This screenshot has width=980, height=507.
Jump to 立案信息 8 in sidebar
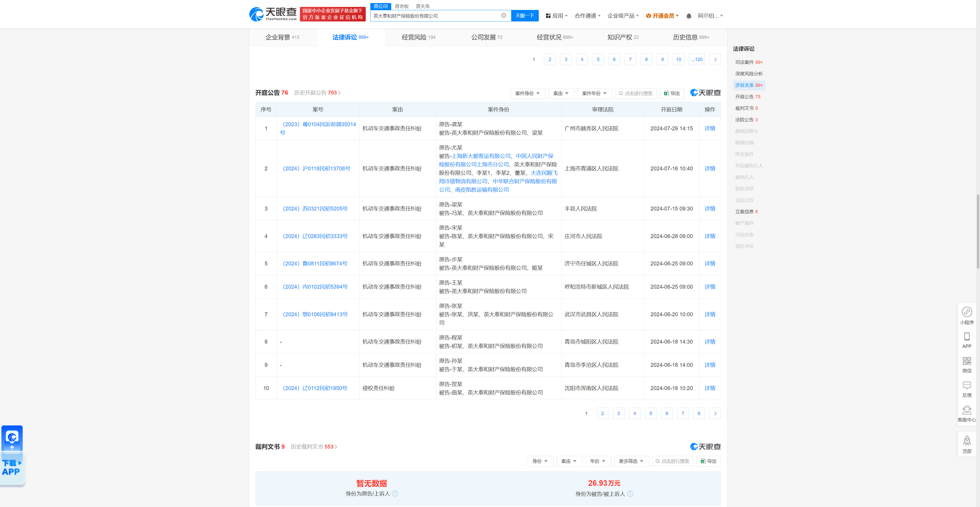tap(746, 212)
